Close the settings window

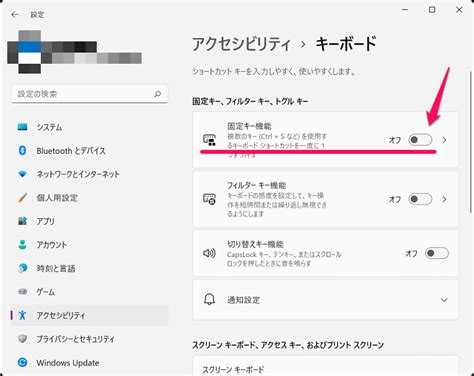tap(459, 10)
